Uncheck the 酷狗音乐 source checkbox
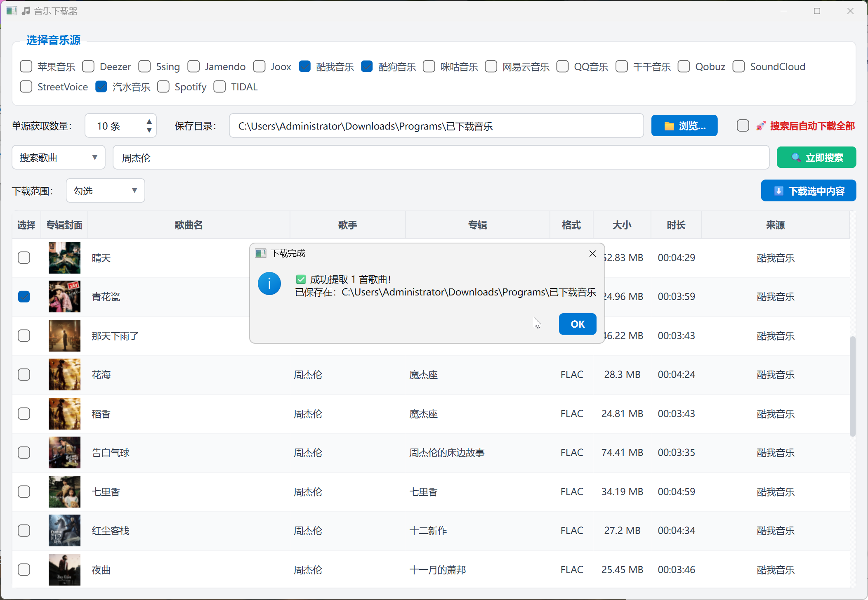This screenshot has height=600, width=868. (366, 66)
